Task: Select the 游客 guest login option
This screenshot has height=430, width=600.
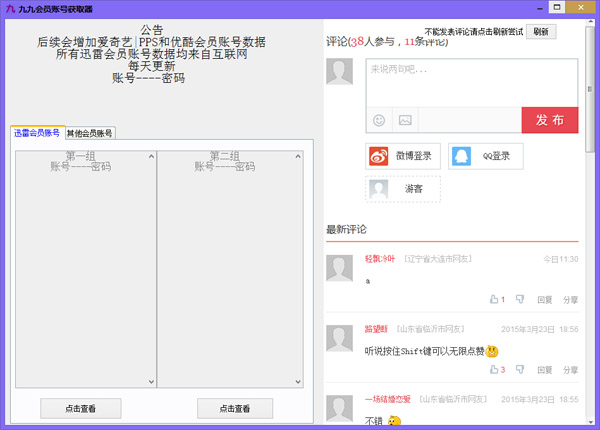Action: click(x=402, y=188)
